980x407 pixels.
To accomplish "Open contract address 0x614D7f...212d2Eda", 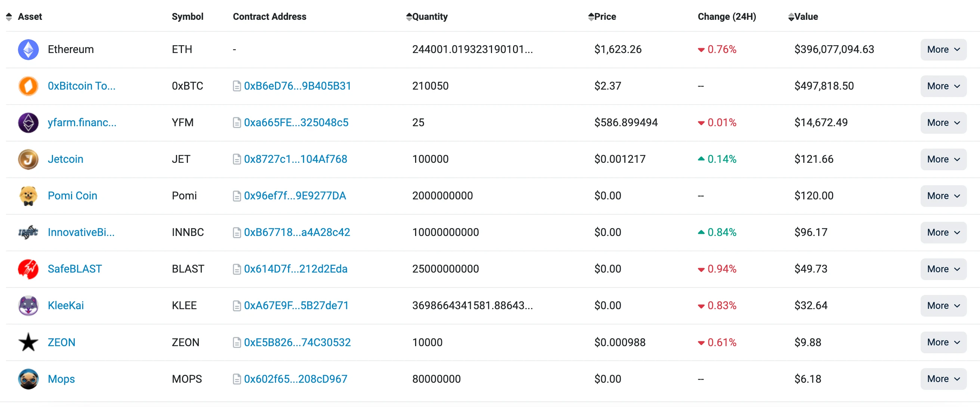I will (x=296, y=269).
